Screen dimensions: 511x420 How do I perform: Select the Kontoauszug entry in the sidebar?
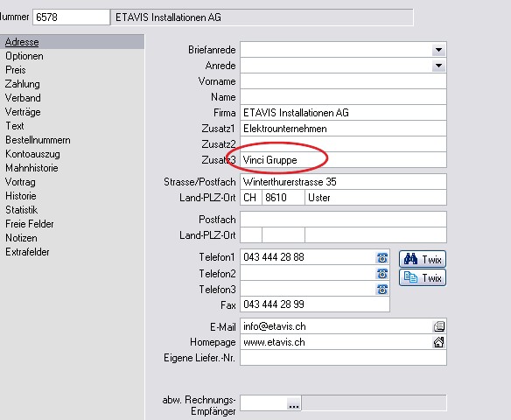click(32, 154)
